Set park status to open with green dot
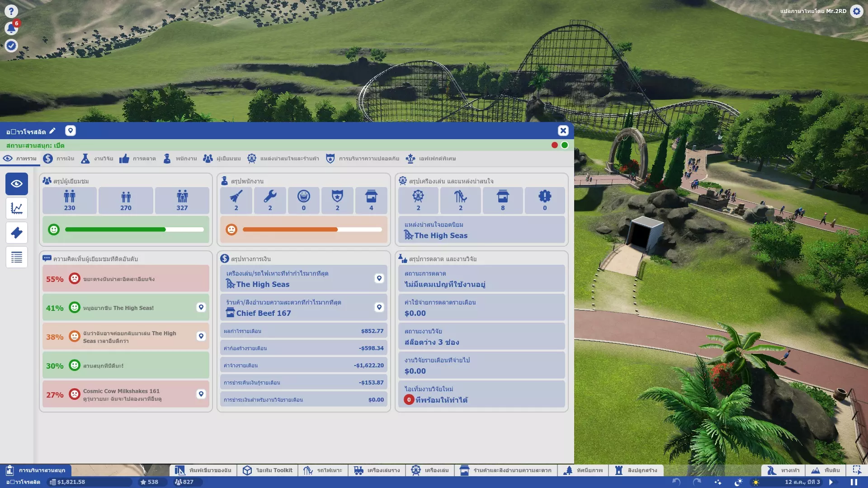This screenshot has width=868, height=488. click(565, 145)
